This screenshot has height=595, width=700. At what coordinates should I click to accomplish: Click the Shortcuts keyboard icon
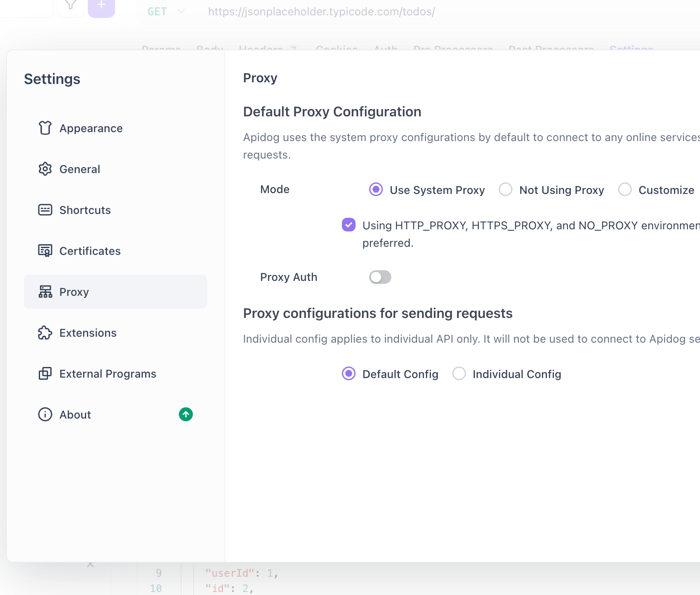[45, 210]
